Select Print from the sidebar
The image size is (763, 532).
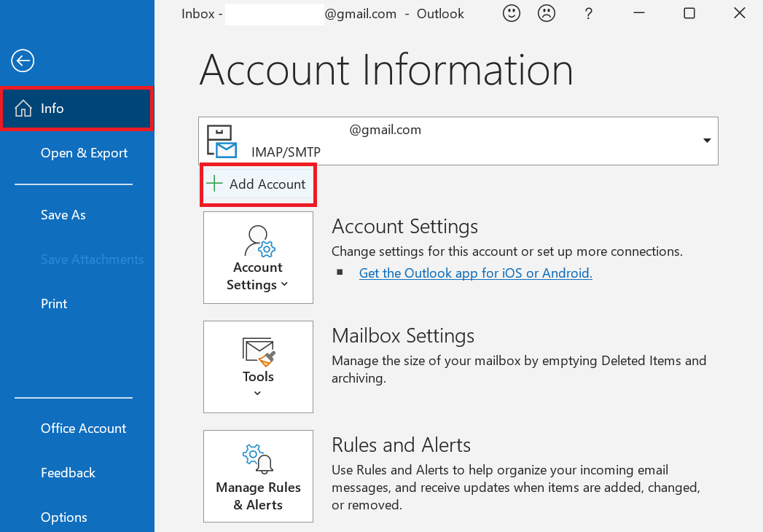point(54,304)
